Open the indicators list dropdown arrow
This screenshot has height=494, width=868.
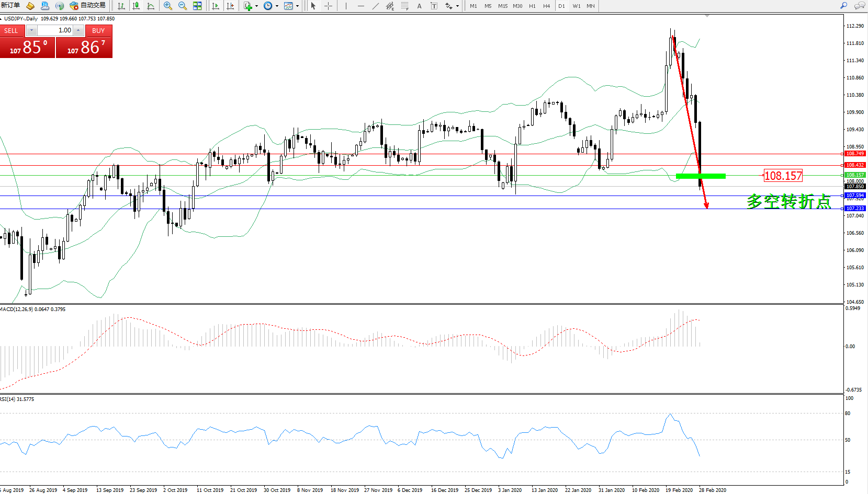[256, 6]
